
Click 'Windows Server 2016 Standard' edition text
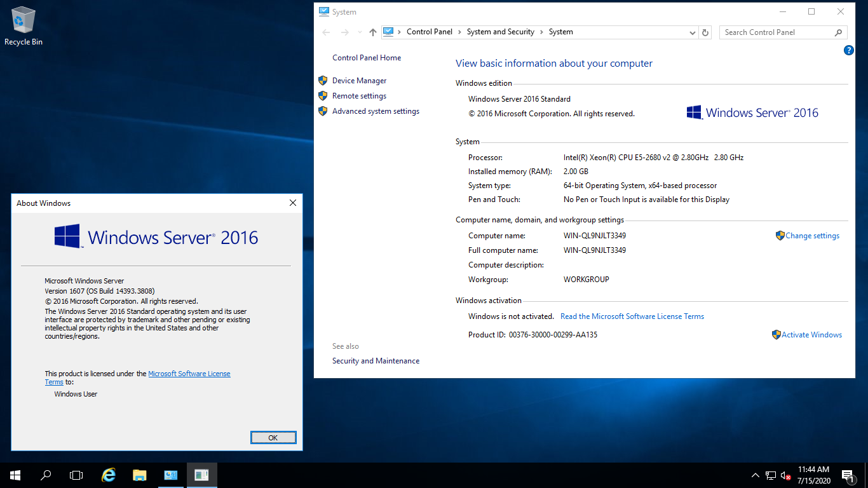pos(519,99)
